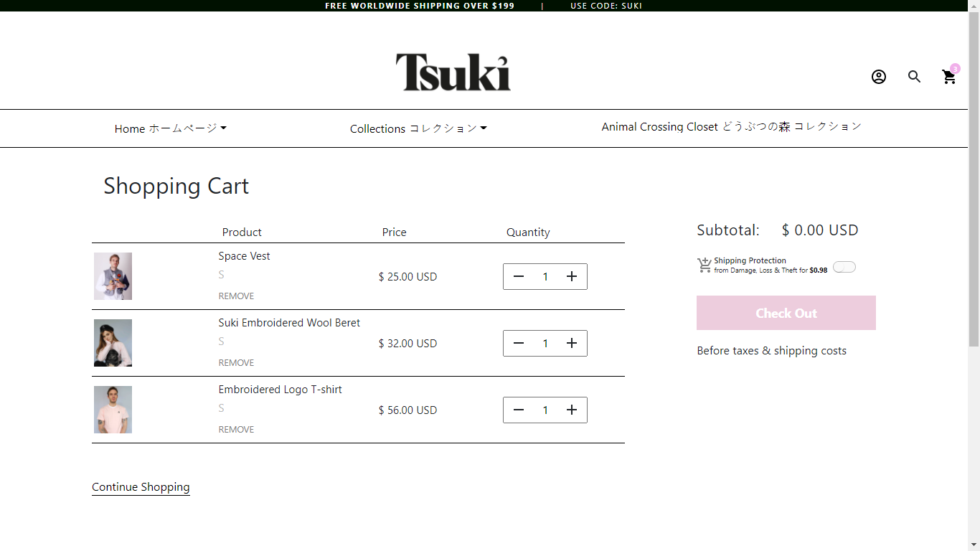Click the $ 25.00 USD price
Image resolution: width=980 pixels, height=551 pixels.
(407, 277)
